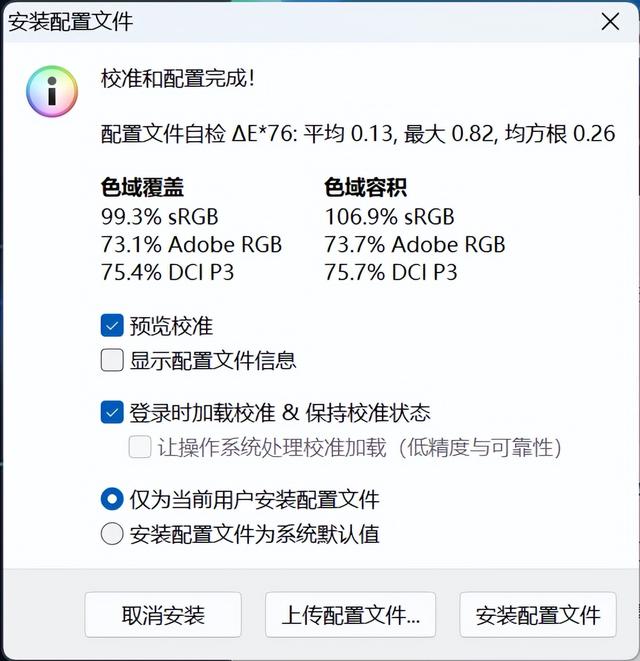Image resolution: width=640 pixels, height=661 pixels.
Task: Click the 配置文件自检 ΔE*76 result line
Action: [x=358, y=133]
